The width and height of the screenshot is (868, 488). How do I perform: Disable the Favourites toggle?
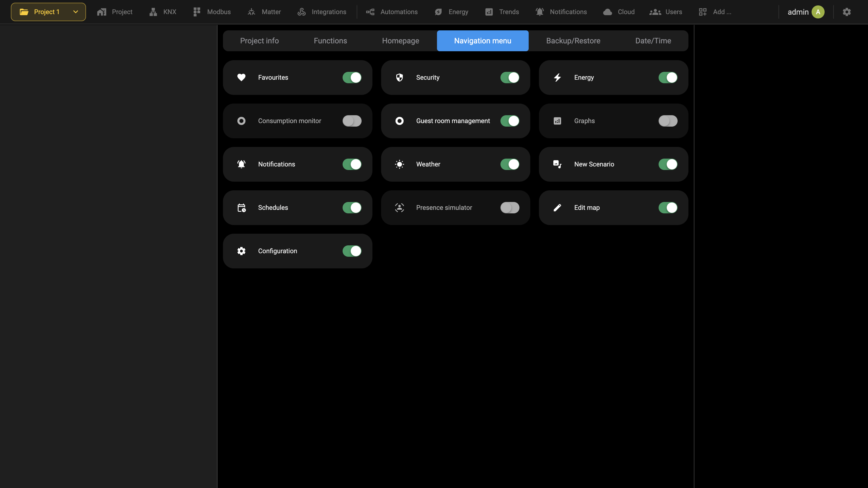pyautogui.click(x=352, y=78)
